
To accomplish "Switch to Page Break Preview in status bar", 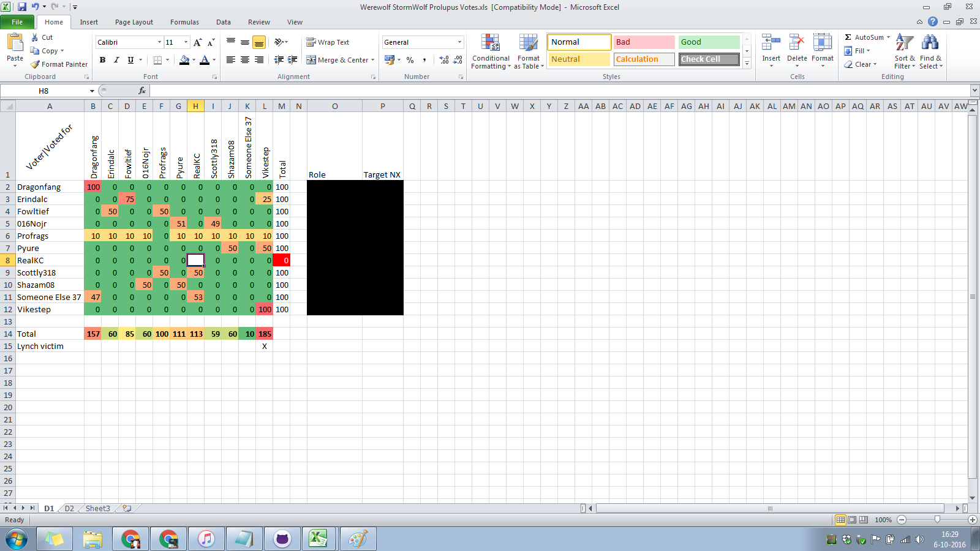I will (864, 520).
